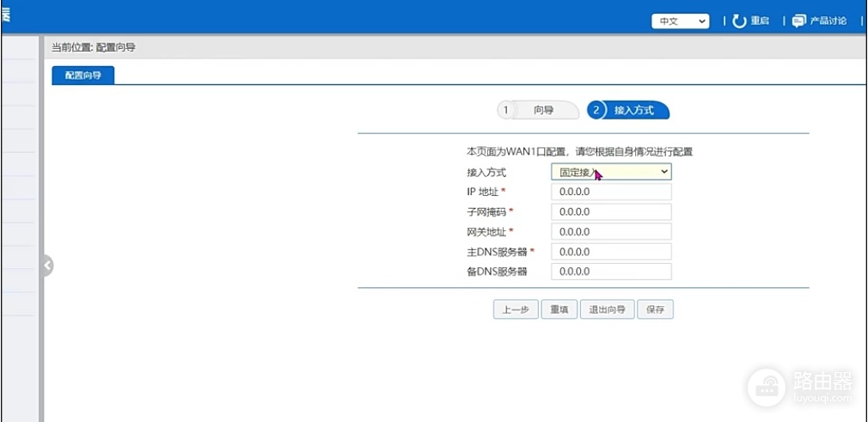868x422 pixels.
Task: Go to wizard step 1 向导
Action: (538, 110)
